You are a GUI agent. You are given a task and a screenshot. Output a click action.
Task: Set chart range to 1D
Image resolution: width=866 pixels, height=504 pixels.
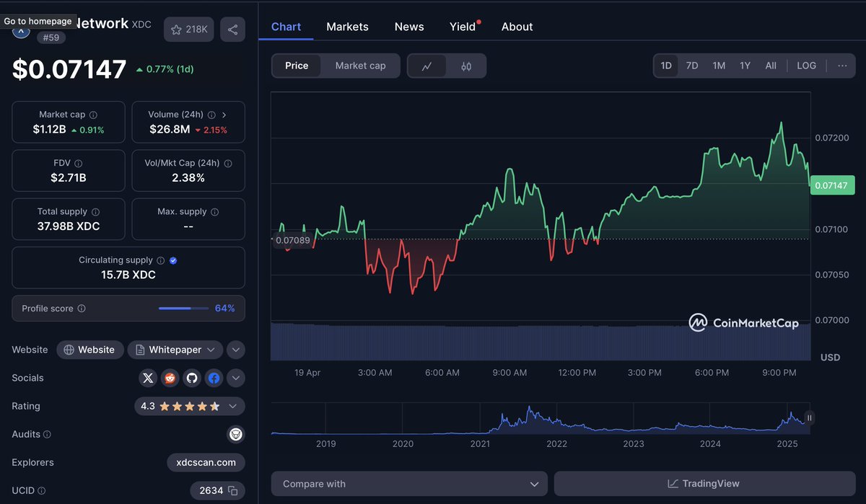666,66
